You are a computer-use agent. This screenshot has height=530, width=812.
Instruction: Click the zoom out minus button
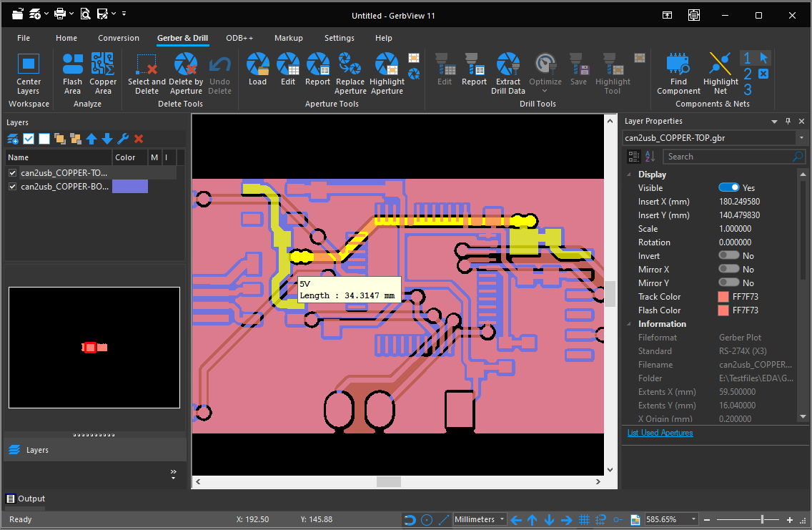click(x=707, y=520)
